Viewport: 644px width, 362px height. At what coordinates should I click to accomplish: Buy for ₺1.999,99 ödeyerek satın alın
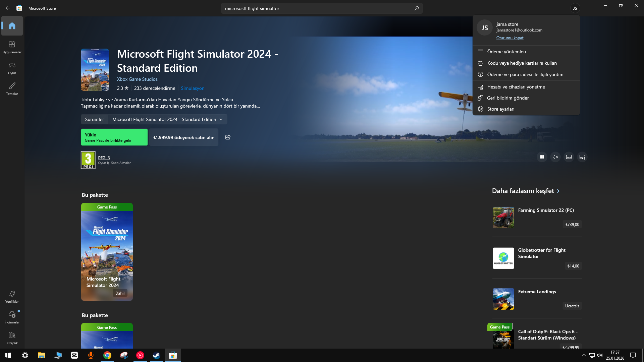coord(184,137)
